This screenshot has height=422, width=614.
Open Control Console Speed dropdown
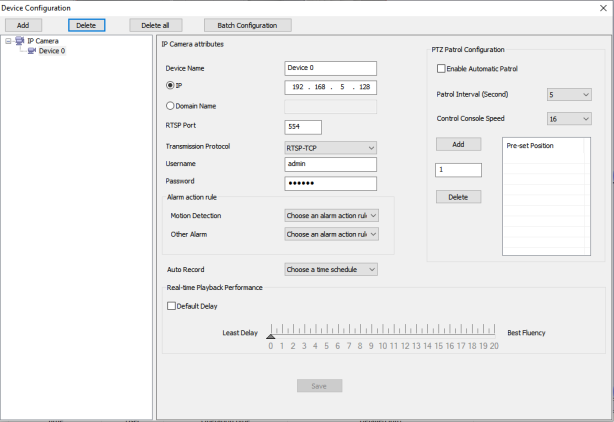[x=569, y=118]
